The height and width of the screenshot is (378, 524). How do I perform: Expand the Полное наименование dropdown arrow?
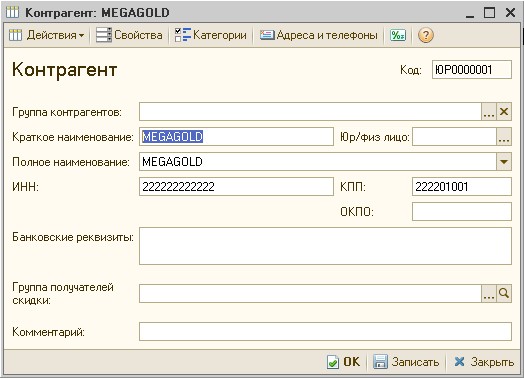point(504,162)
